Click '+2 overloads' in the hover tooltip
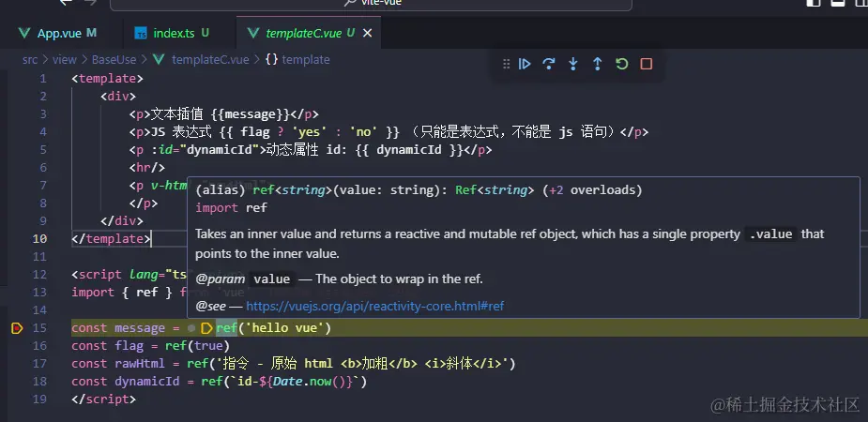Image resolution: width=868 pixels, height=422 pixels. click(x=592, y=190)
